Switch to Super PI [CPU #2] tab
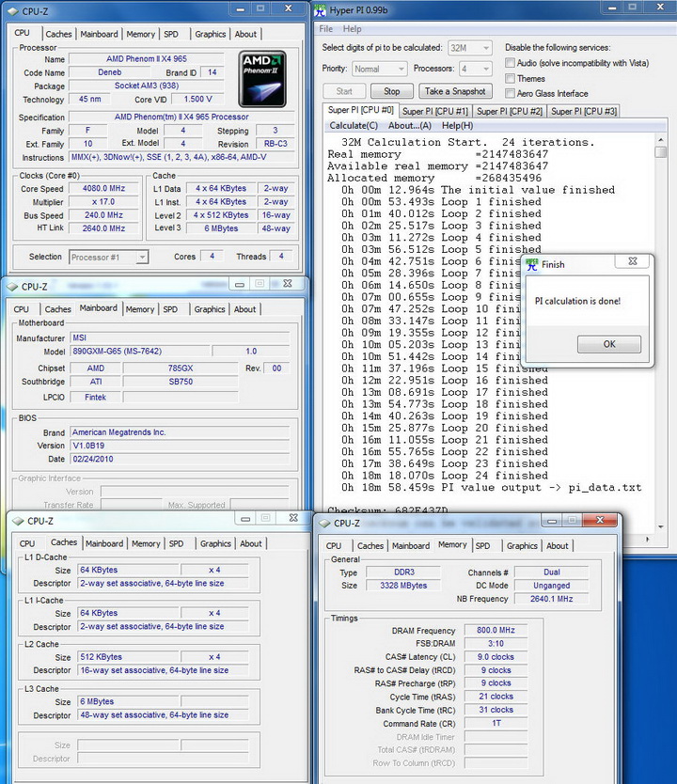 click(510, 111)
